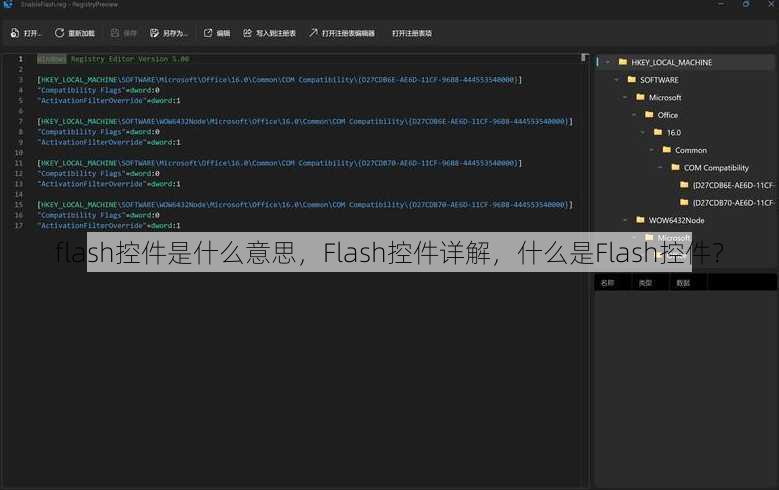Screen dimensions: 779x490
Task: Collapse the Office node chevron
Action: coord(634,115)
